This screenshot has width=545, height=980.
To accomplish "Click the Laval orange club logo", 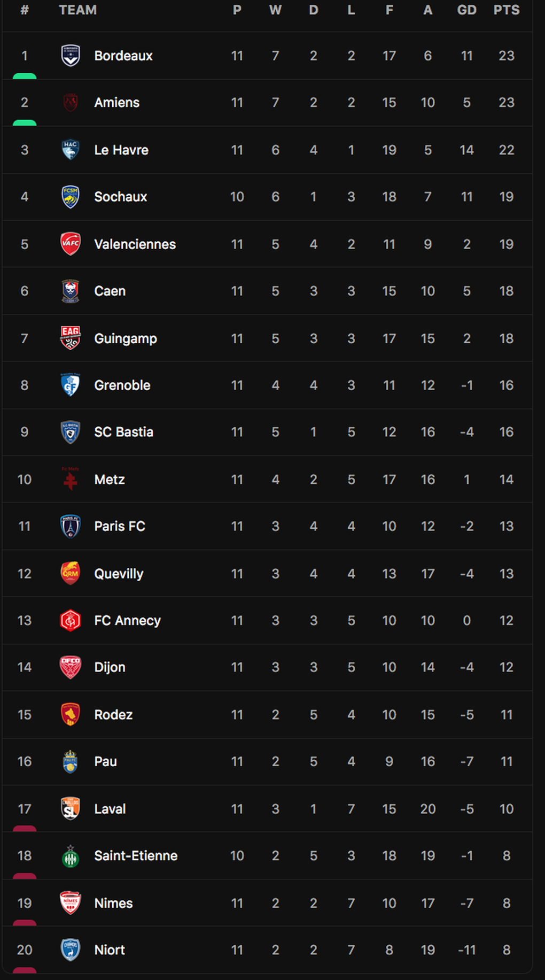I will (71, 808).
